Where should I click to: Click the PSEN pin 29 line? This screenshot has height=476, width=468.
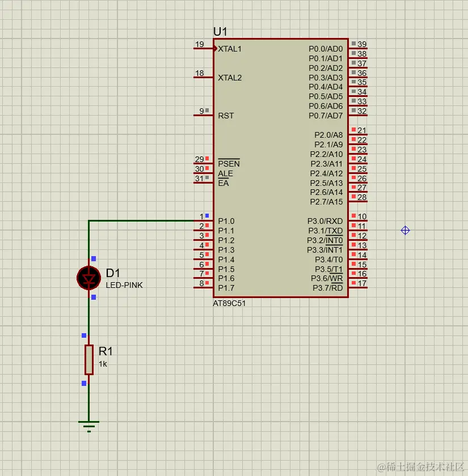pos(204,164)
